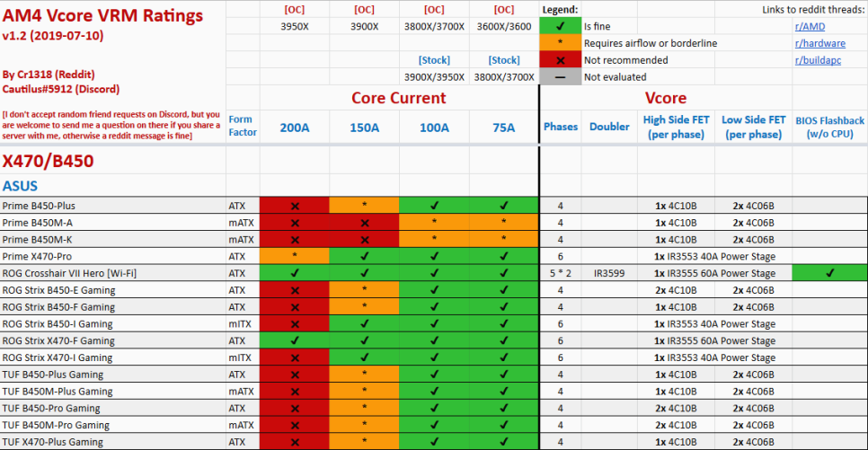Click the 'Form Factor' column header
Screen dimensions: 868x450
(x=243, y=126)
